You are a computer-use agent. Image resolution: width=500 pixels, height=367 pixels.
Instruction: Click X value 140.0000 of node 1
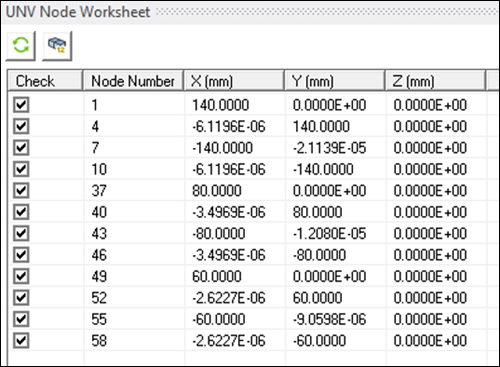(221, 105)
